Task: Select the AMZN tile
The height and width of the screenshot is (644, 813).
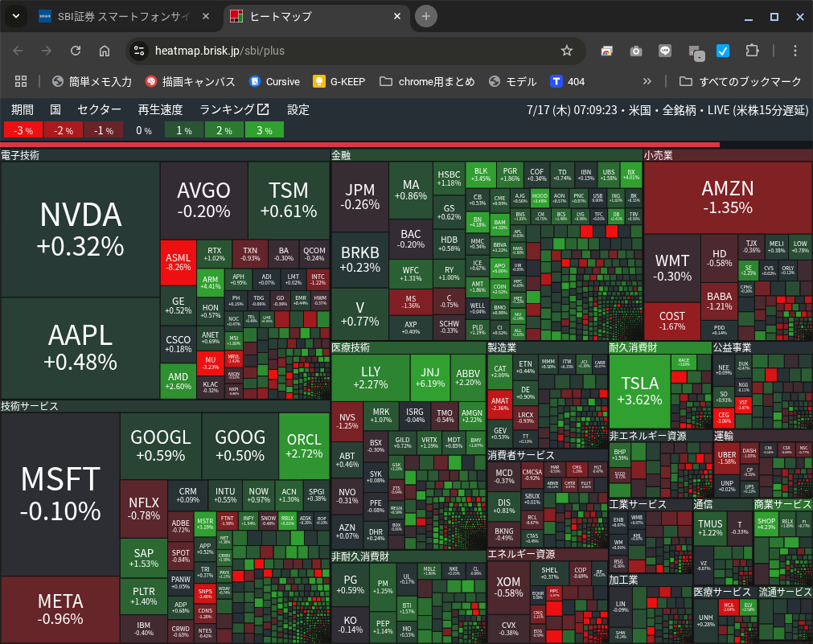Action: click(x=728, y=198)
